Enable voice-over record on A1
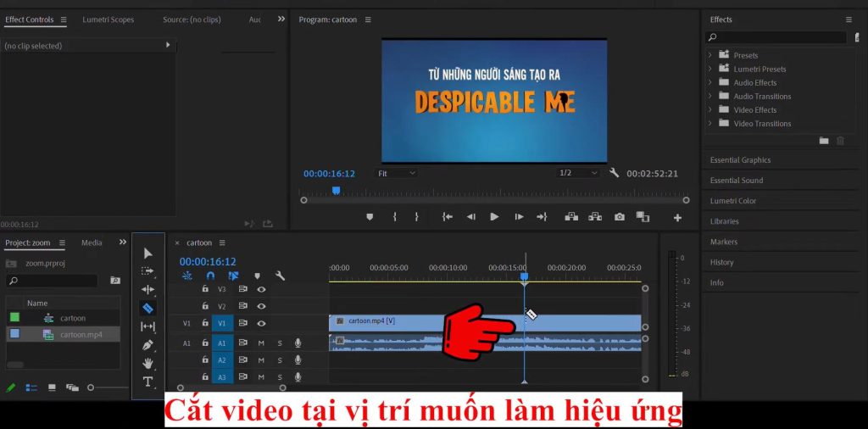This screenshot has width=868, height=429. [298, 343]
